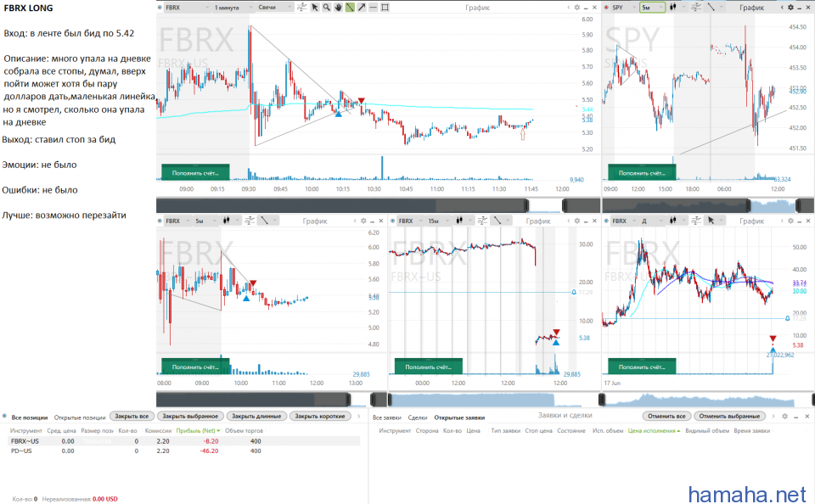Click 'Пополнить счёт...' in the 1-minute FBRX chart
The image size is (815, 504).
(x=195, y=172)
